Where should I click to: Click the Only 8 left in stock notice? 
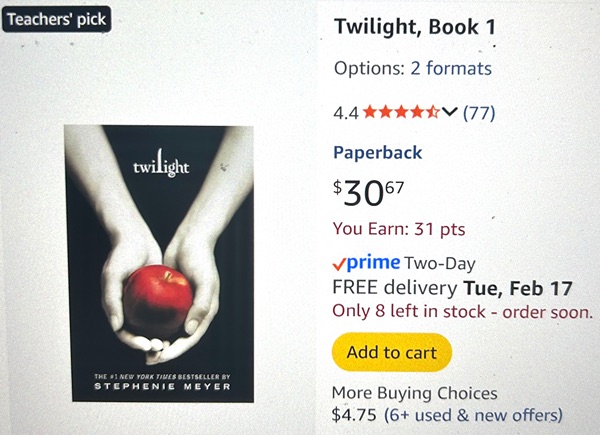[462, 312]
